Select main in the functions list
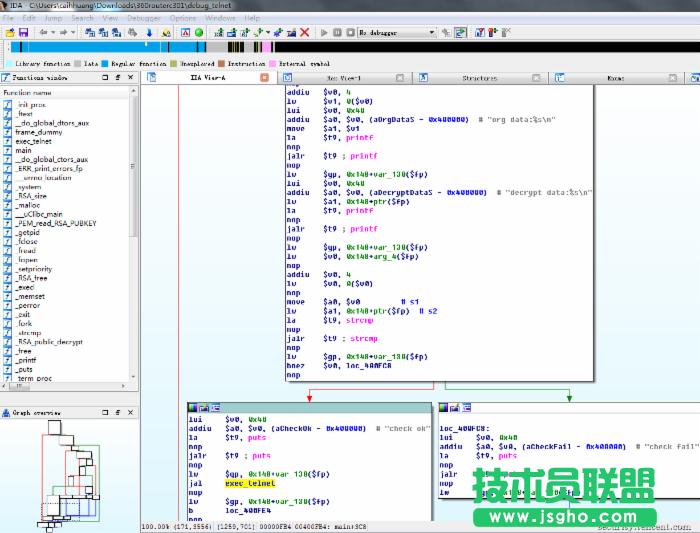The height and width of the screenshot is (533, 700). click(x=23, y=150)
